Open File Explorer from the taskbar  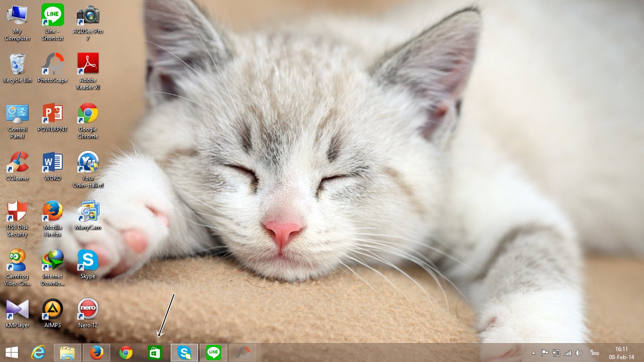[67, 353]
